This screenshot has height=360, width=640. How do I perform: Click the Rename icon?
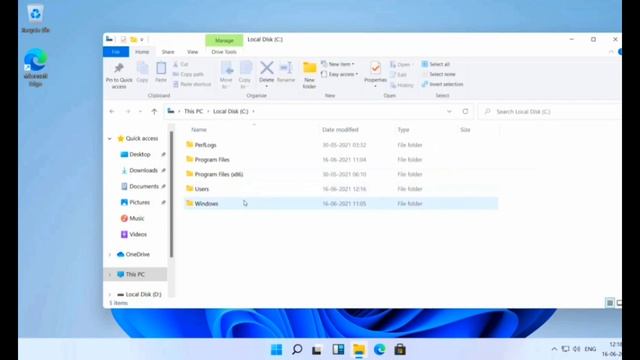(x=286, y=68)
